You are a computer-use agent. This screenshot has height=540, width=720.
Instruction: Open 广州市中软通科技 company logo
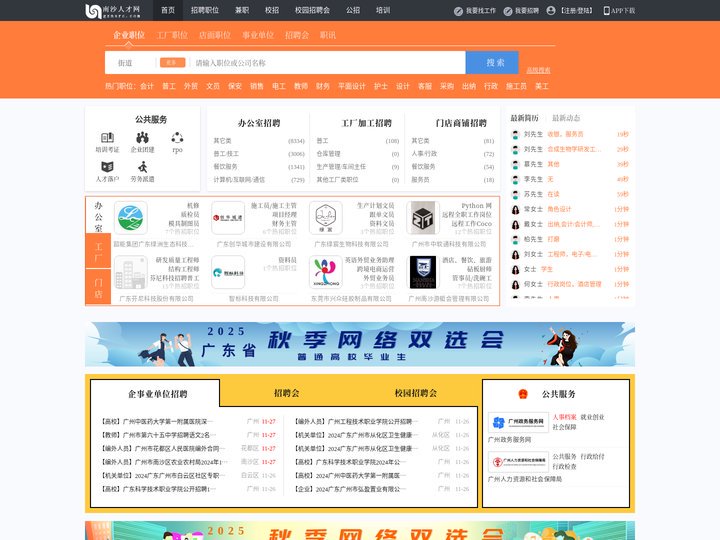[x=423, y=218]
